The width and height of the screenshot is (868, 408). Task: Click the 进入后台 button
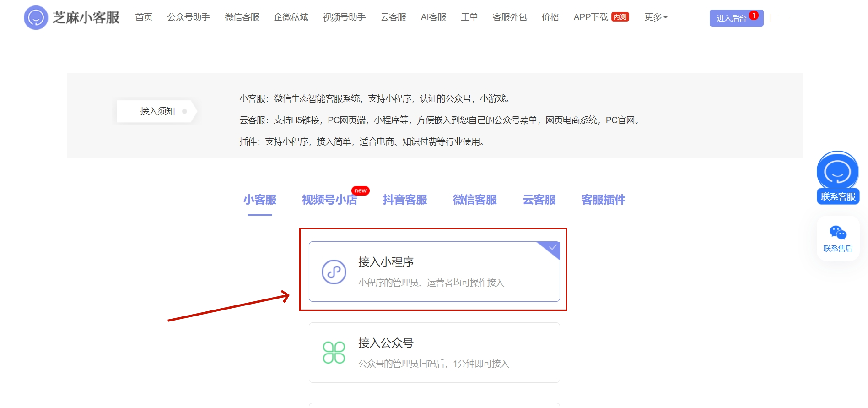(x=736, y=18)
